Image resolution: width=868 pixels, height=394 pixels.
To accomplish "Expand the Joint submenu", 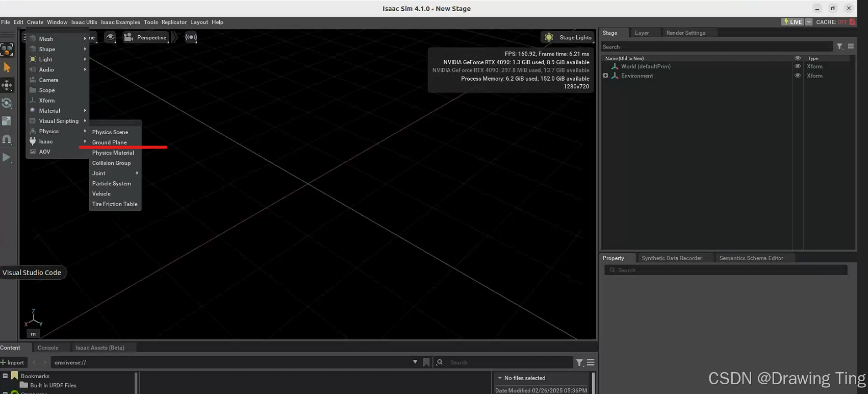I will click(x=115, y=173).
